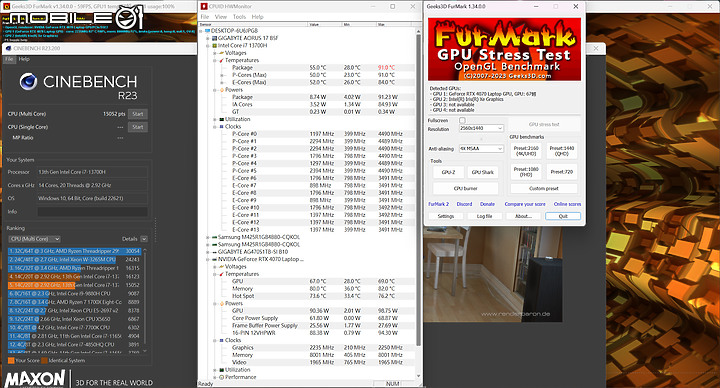The height and width of the screenshot is (388, 720).
Task: Open the Anti-aliasing 4X MSAA dropdown
Action: pyautogui.click(x=481, y=149)
